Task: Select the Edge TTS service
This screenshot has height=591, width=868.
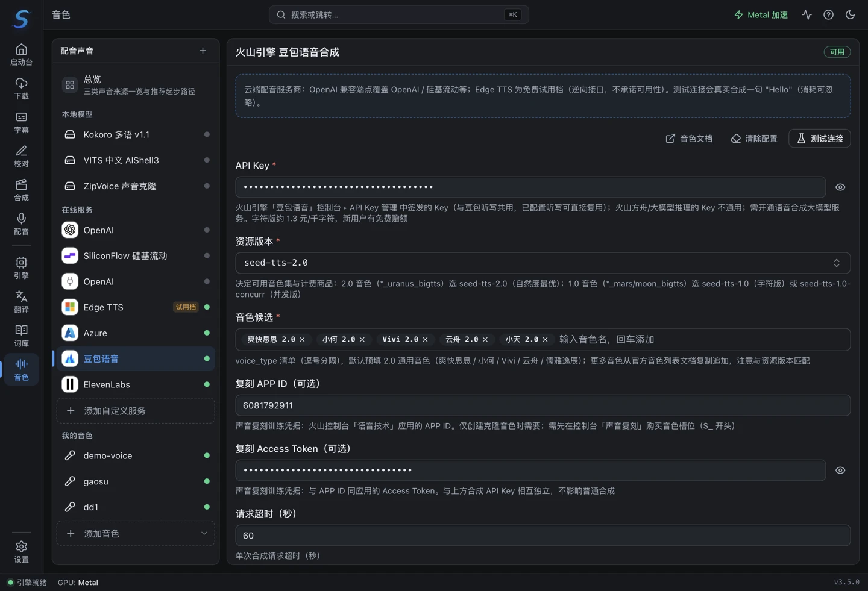Action: [x=136, y=307]
